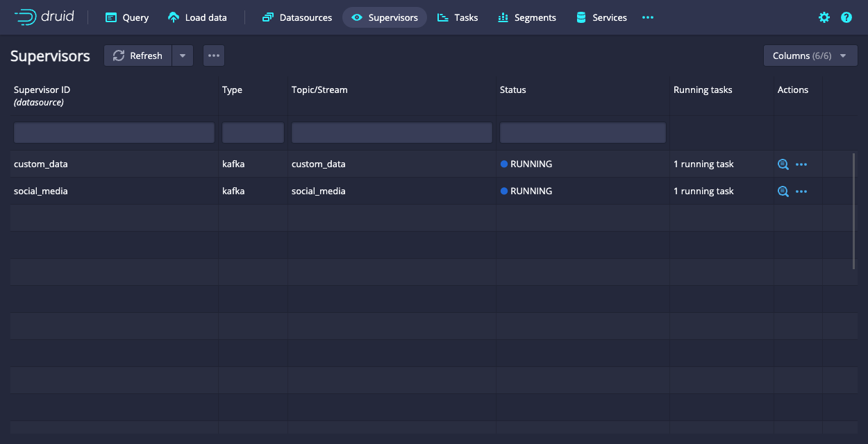This screenshot has height=444, width=868.
Task: Focus the Supervisor ID filter field
Action: pyautogui.click(x=114, y=133)
